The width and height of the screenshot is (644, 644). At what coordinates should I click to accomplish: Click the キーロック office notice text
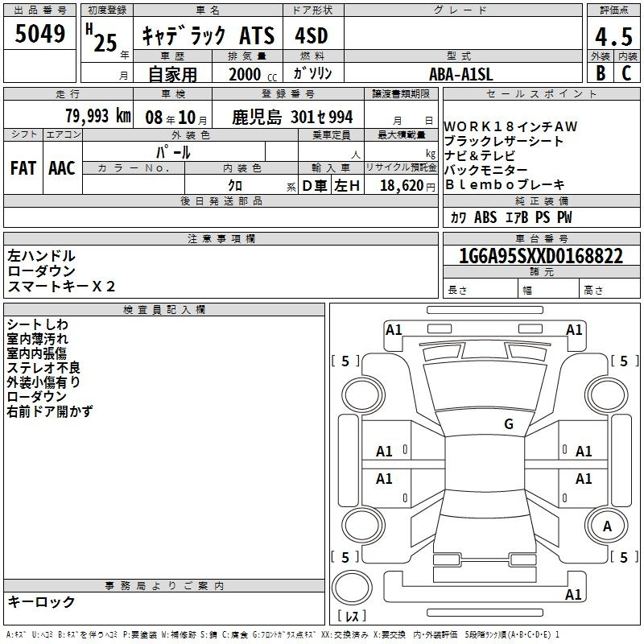[41, 601]
